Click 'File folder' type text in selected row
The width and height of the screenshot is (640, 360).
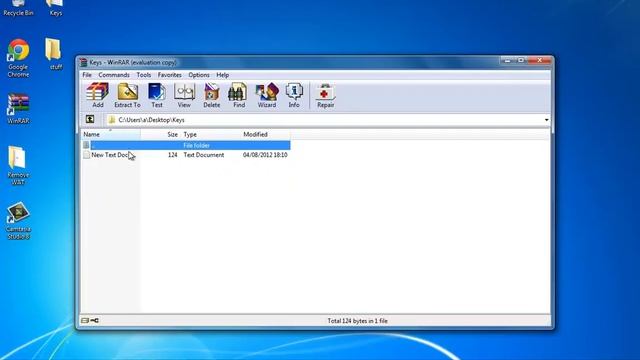[x=196, y=145]
